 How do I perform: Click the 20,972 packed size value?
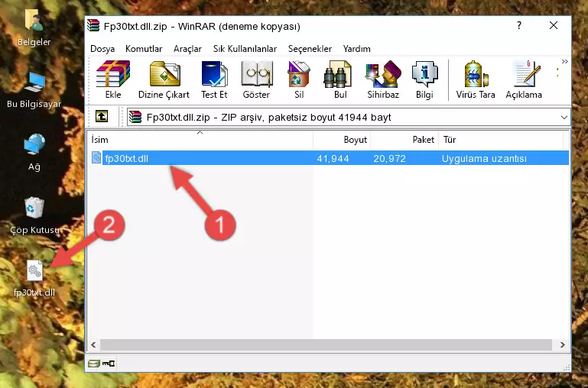[389, 158]
